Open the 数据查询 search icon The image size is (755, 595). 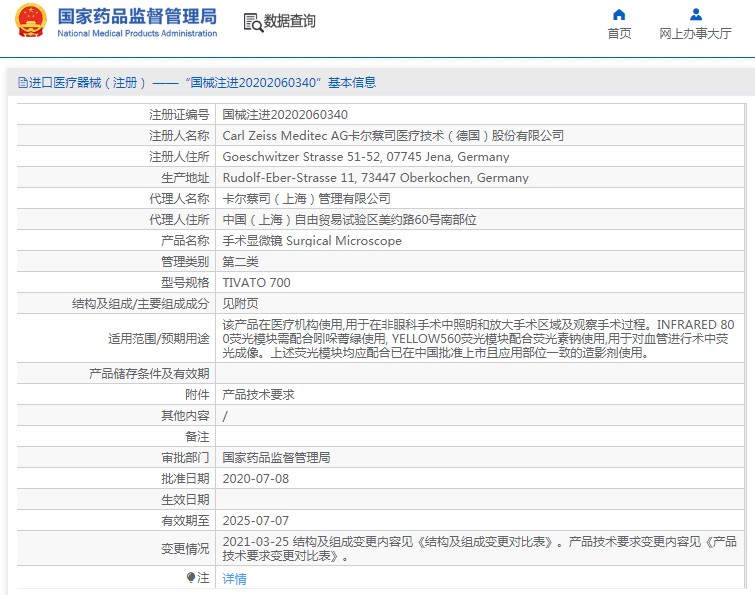point(253,22)
